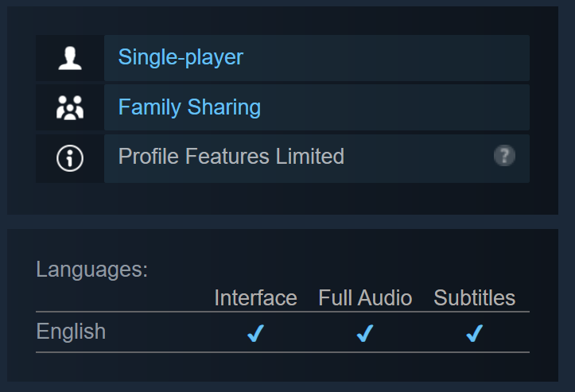Viewport: 575px width, 392px height.
Task: Click the Full Audio checkmark for English
Action: coord(365,334)
